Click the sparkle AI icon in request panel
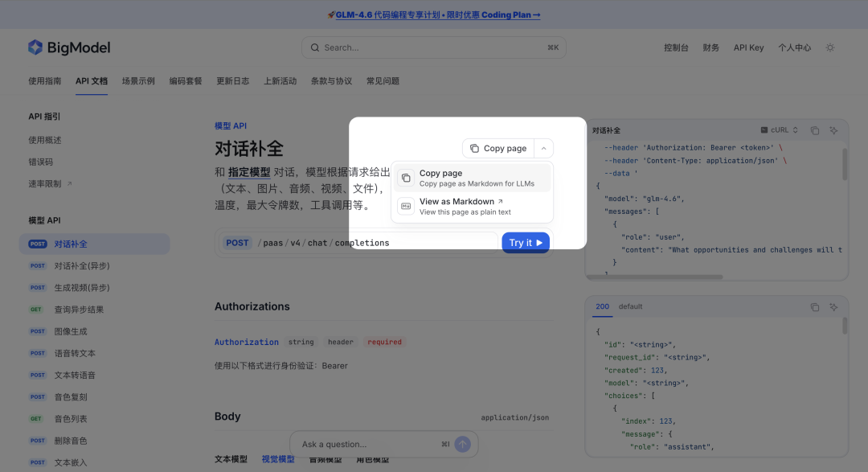The image size is (868, 472). click(x=833, y=129)
